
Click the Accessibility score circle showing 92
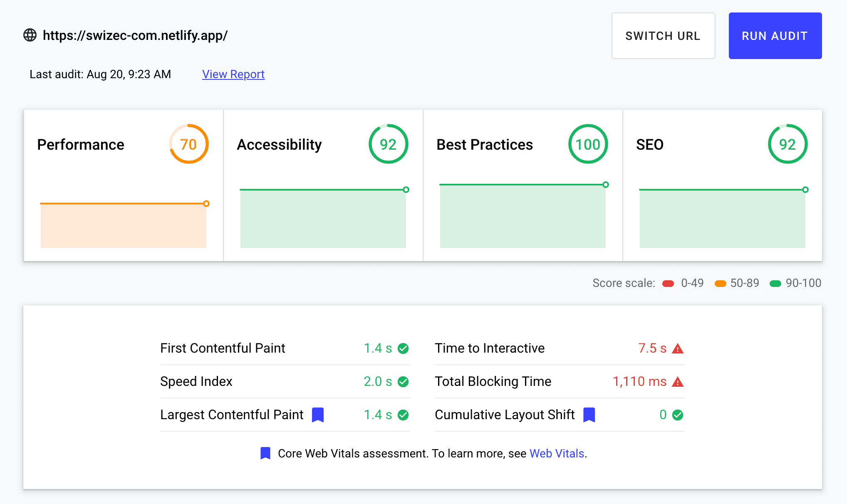click(388, 144)
